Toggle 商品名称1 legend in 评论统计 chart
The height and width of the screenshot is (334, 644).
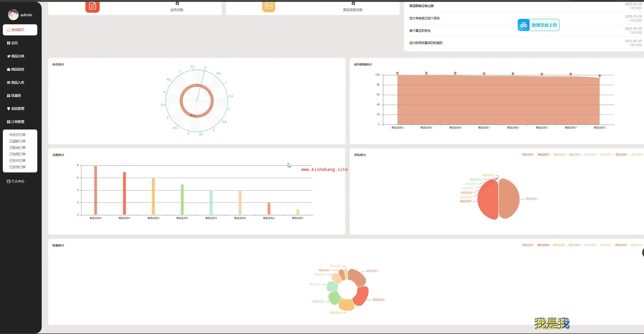click(528, 155)
